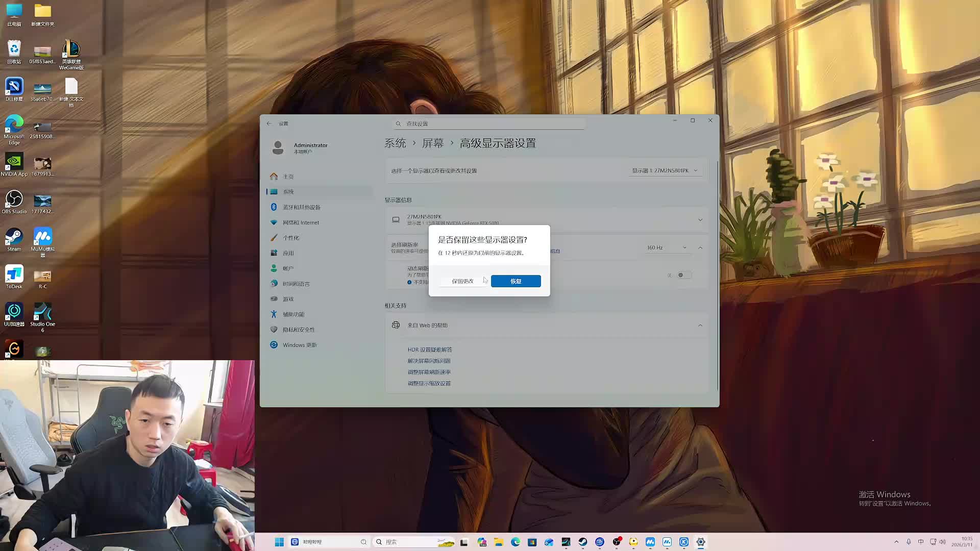This screenshot has width=980, height=551.
Task: Open Windows 更新 in sidebar
Action: pos(300,345)
